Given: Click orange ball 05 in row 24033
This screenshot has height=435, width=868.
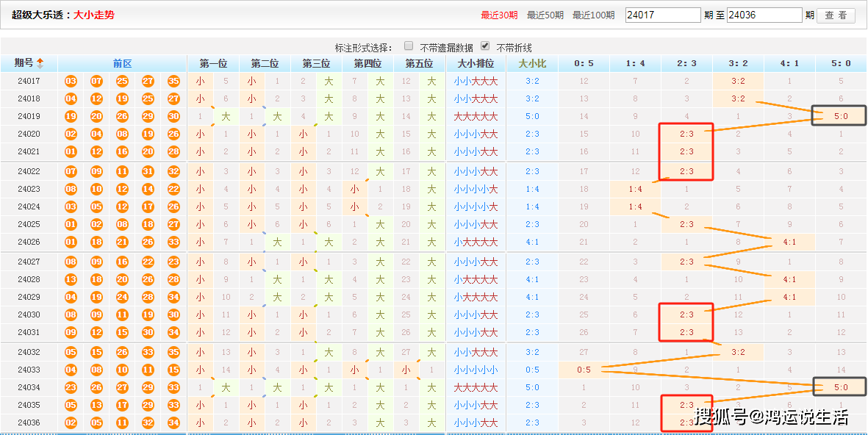Looking at the screenshot, I should 71,370.
